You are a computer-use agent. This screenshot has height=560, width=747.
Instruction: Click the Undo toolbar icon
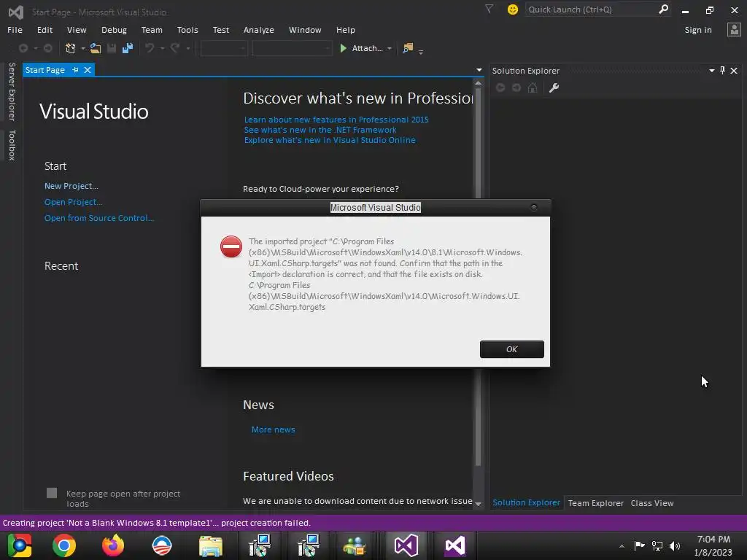(150, 48)
